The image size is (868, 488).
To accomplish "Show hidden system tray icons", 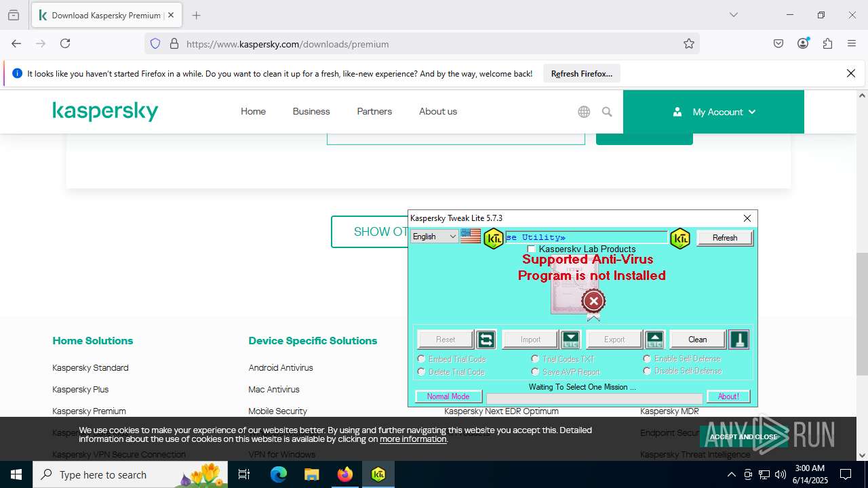I will point(731,474).
